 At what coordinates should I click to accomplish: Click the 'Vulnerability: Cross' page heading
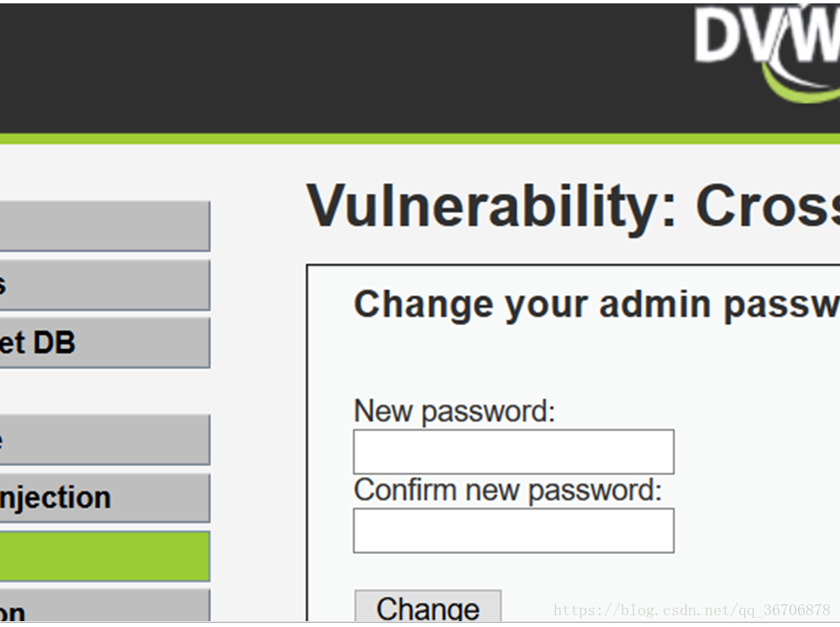click(x=573, y=206)
